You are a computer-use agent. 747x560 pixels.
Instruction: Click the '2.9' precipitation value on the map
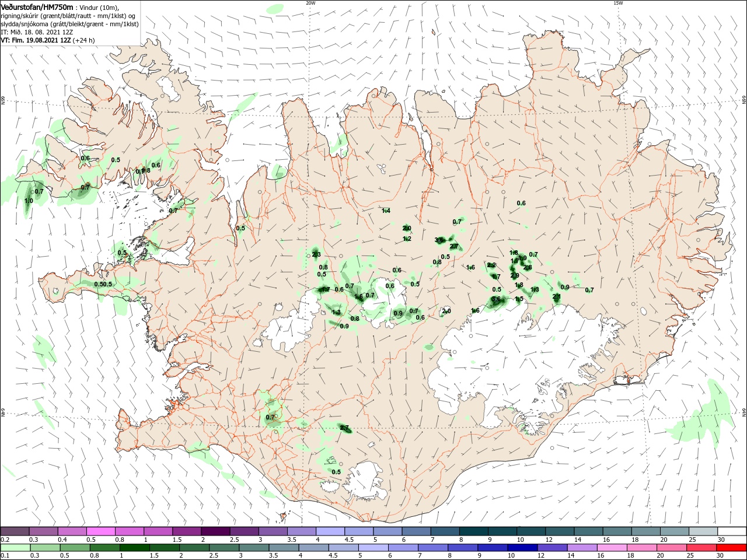(x=515, y=275)
